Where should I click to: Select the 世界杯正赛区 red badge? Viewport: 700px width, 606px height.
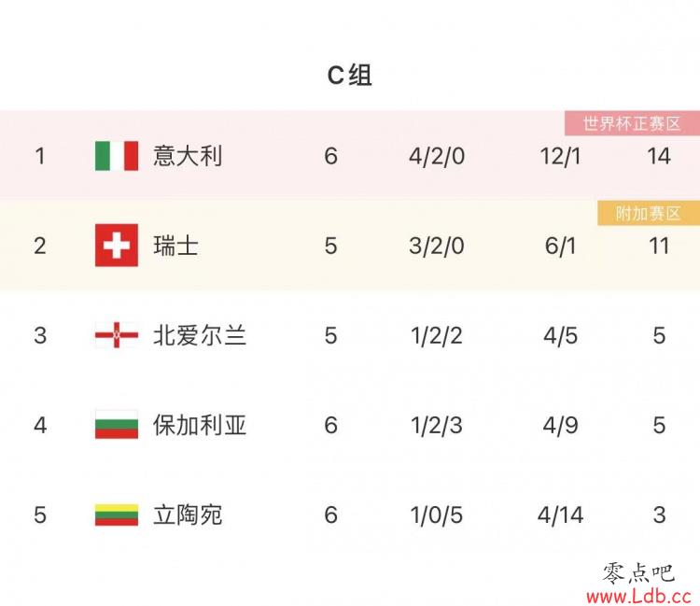click(x=632, y=123)
